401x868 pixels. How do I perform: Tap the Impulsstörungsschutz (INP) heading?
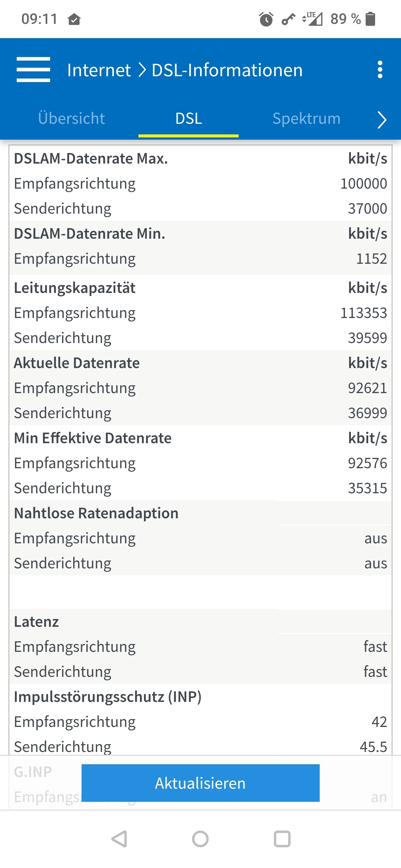pyautogui.click(x=108, y=697)
